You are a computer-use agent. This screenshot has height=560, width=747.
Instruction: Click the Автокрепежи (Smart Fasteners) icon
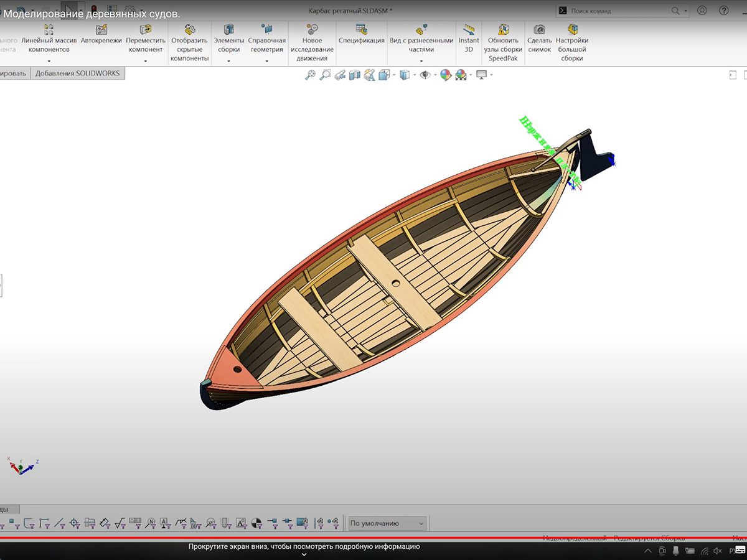coord(101,30)
